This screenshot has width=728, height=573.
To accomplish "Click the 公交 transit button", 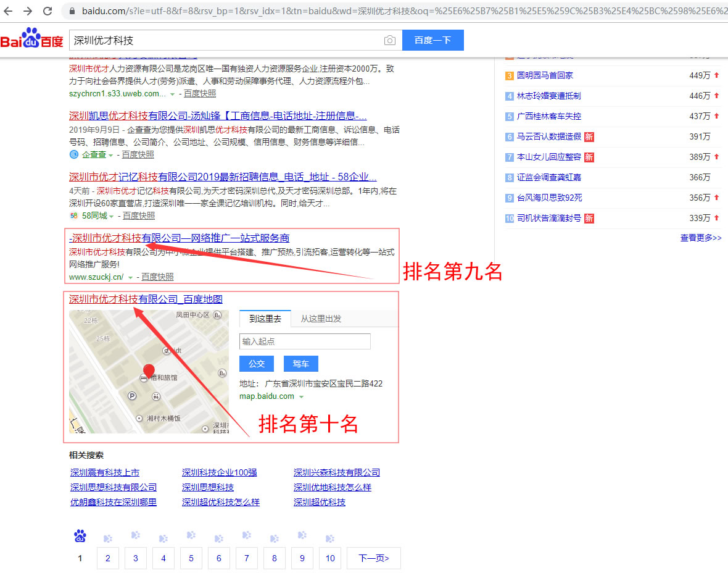I will point(256,364).
